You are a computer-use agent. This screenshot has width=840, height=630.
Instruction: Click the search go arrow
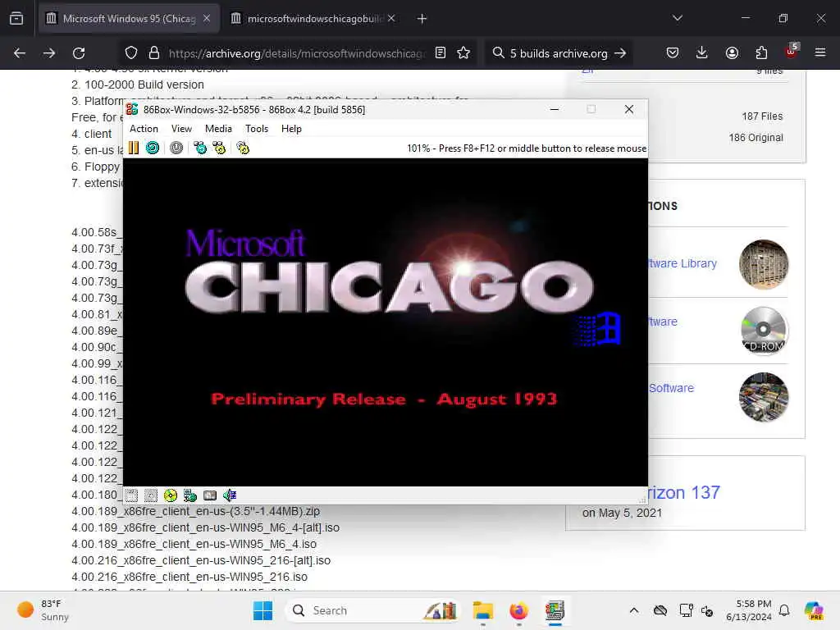tap(620, 53)
